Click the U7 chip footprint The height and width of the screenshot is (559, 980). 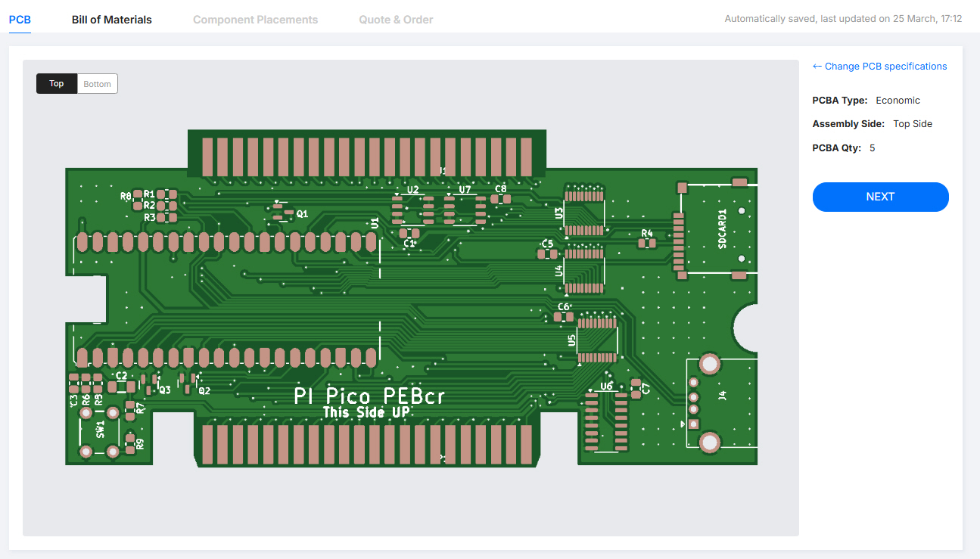coord(465,210)
